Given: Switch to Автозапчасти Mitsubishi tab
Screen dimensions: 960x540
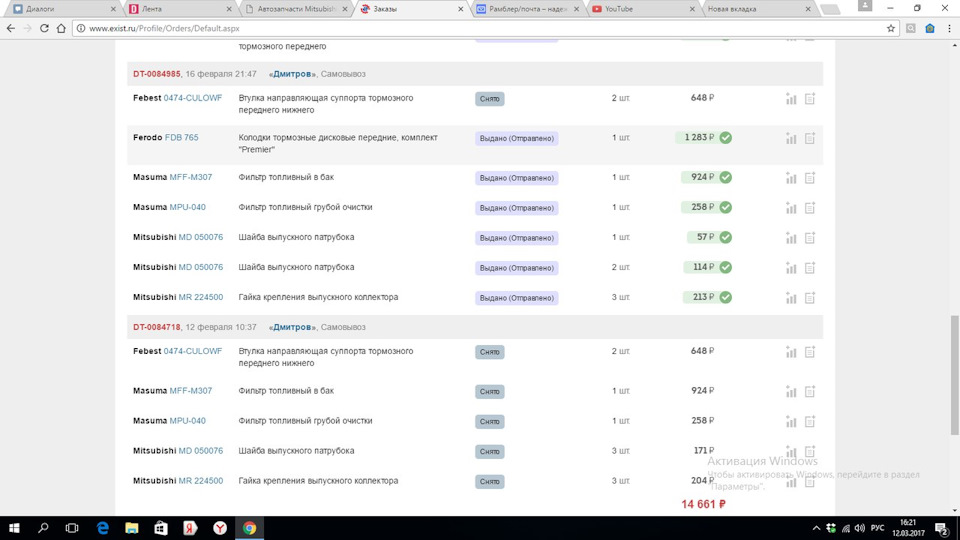Looking at the screenshot, I should point(296,9).
